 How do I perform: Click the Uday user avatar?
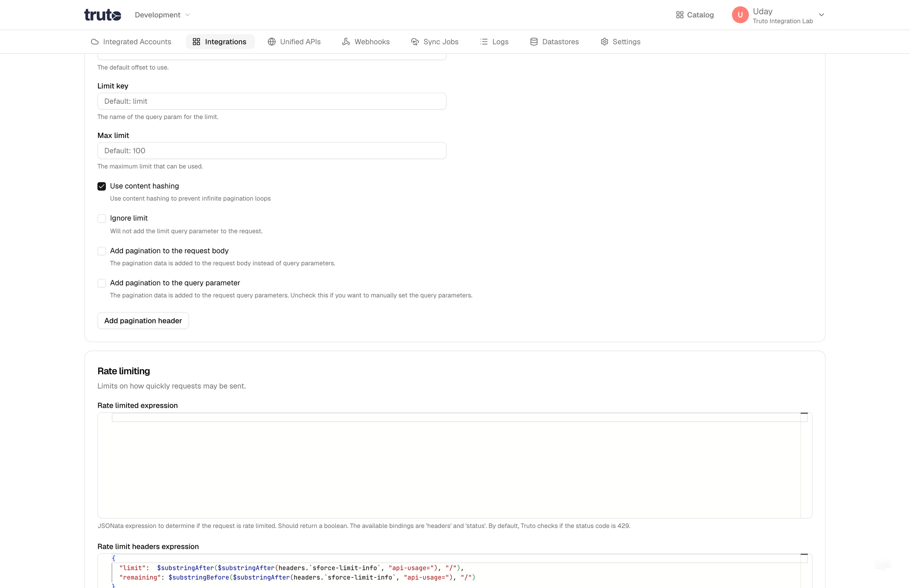point(740,15)
